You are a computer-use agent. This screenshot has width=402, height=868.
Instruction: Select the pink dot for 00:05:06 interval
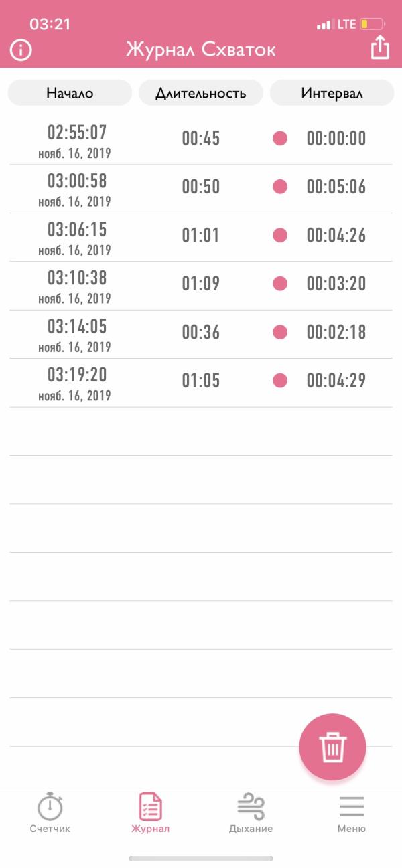280,187
